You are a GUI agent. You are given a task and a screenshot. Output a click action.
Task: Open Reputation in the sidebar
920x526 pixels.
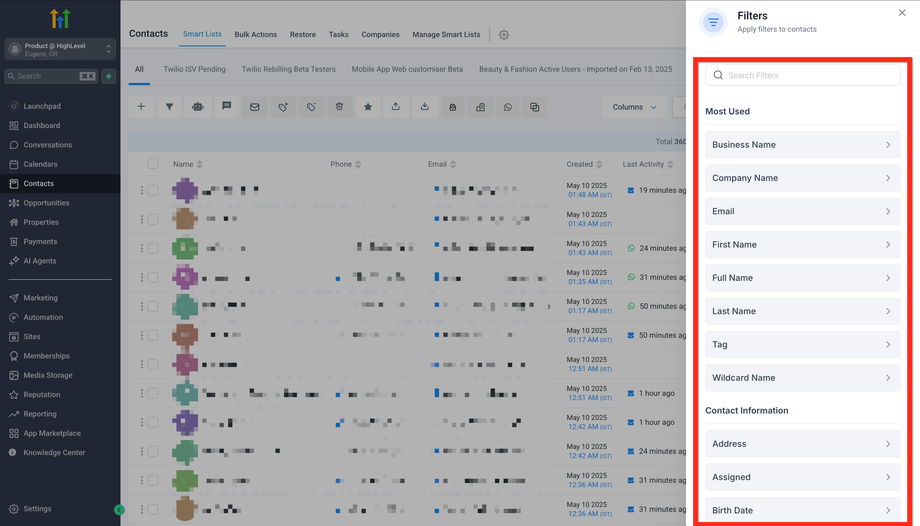click(x=42, y=394)
